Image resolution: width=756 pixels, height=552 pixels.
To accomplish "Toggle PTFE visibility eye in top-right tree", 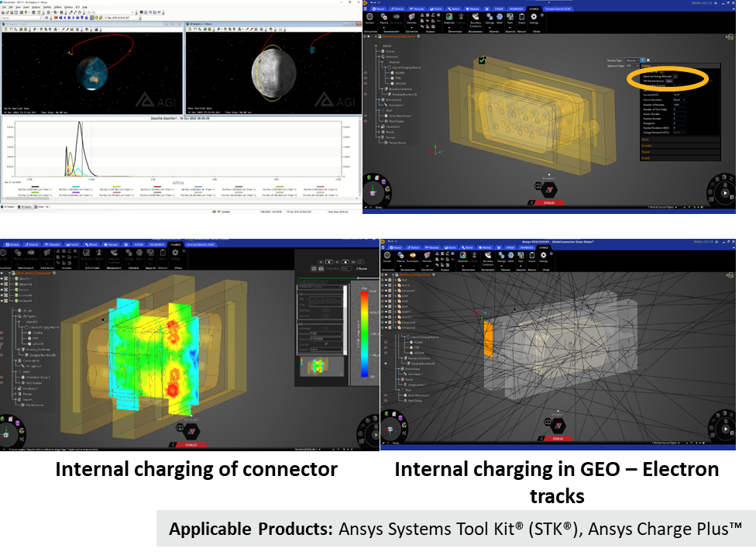I will point(366,78).
